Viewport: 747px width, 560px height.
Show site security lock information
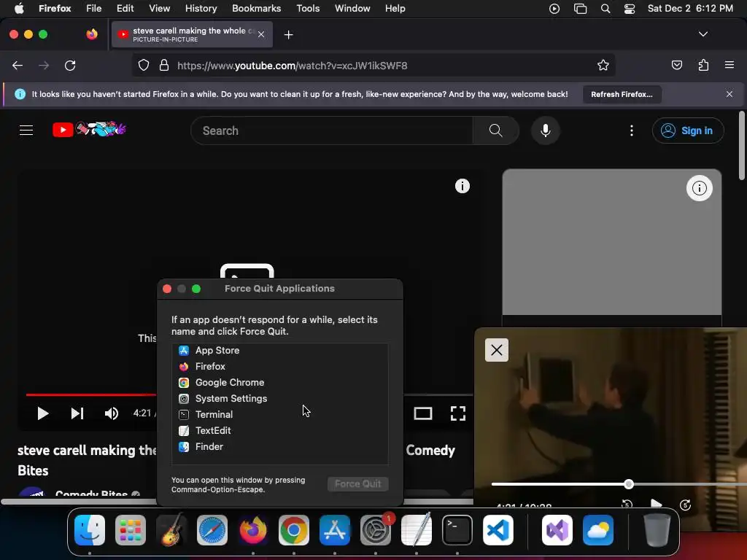point(164,65)
